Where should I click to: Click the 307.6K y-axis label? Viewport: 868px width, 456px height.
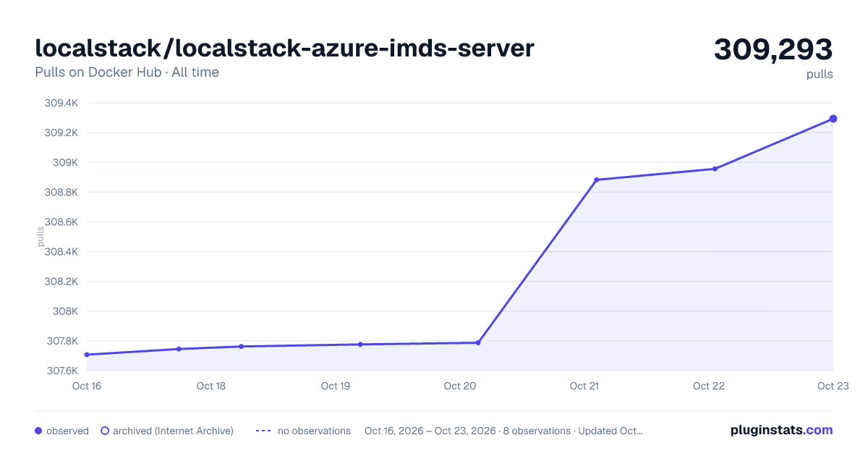click(x=61, y=371)
